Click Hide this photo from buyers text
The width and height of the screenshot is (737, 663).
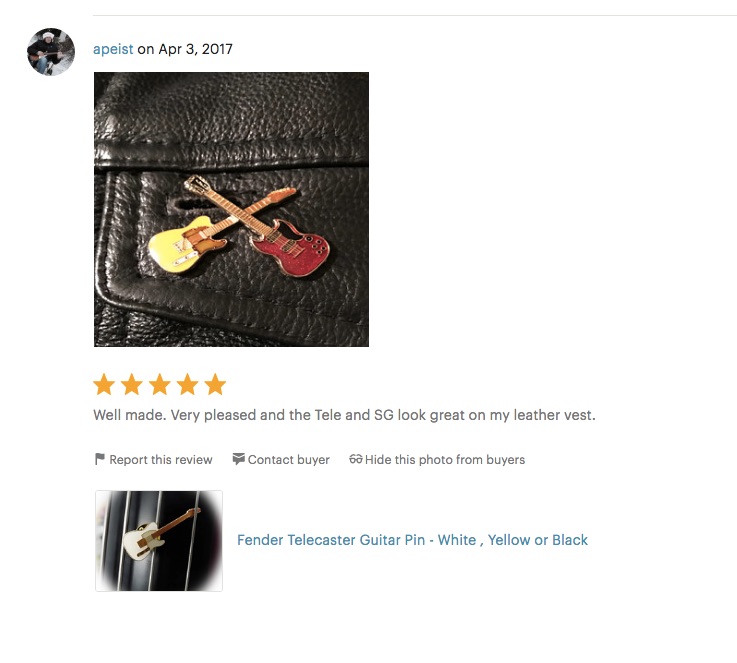pyautogui.click(x=445, y=460)
